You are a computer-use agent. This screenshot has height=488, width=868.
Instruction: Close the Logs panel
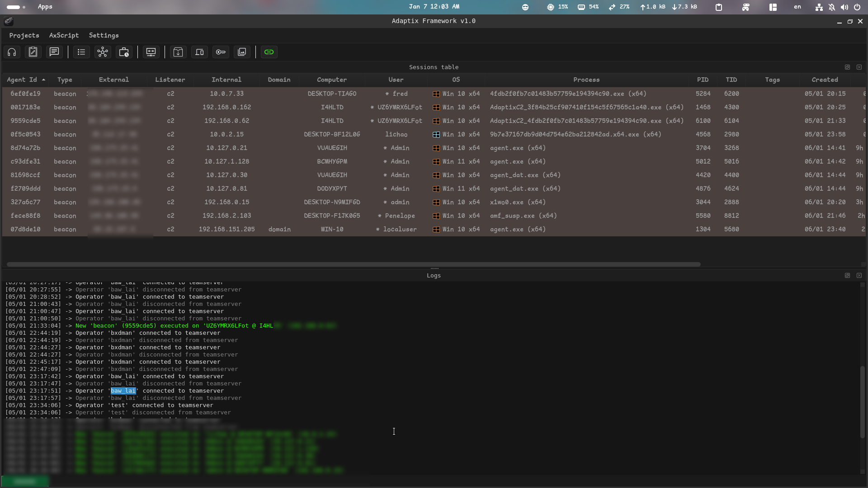859,276
